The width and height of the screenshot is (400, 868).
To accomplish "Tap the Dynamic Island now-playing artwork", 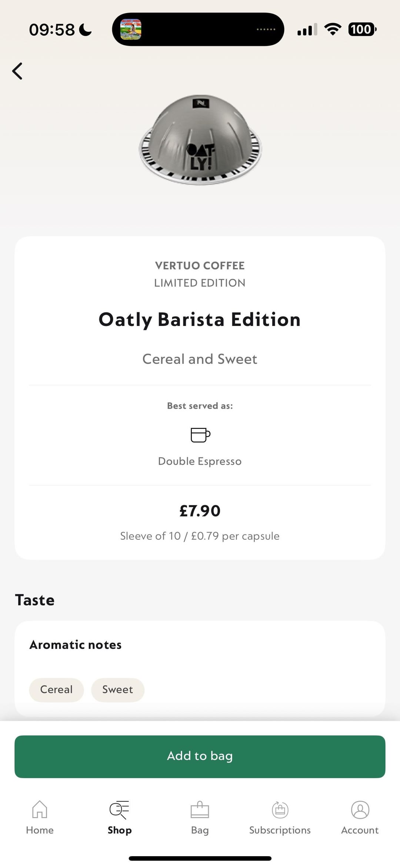I will pyautogui.click(x=131, y=29).
